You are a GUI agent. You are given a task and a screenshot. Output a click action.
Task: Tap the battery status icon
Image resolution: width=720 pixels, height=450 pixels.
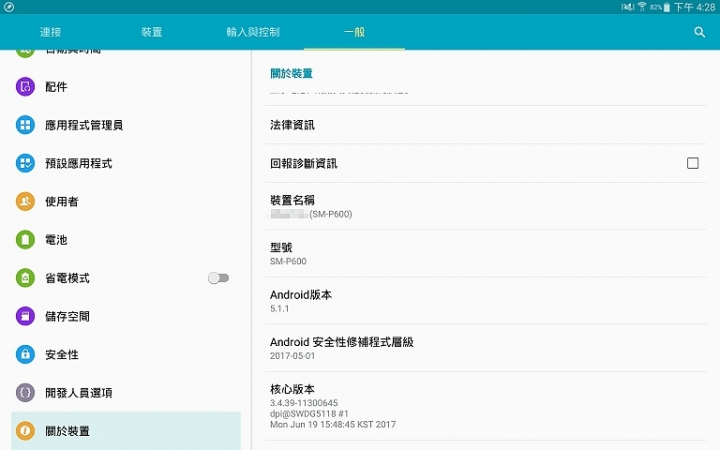pos(666,7)
